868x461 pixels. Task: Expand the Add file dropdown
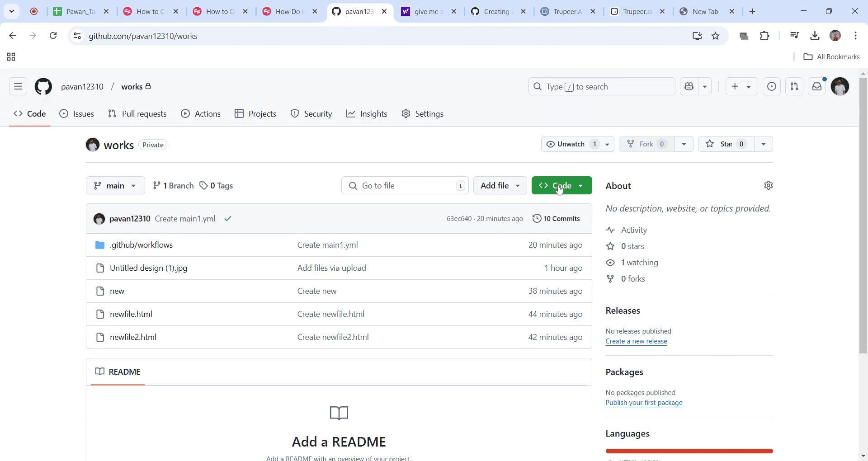click(500, 186)
